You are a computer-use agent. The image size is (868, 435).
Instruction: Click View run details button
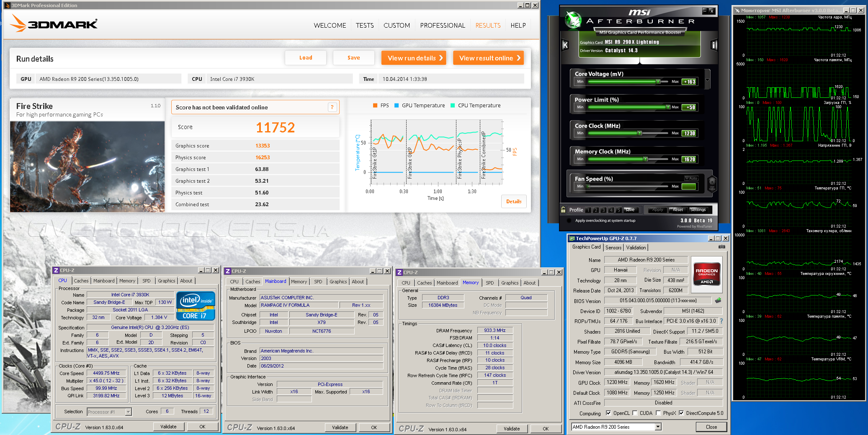414,58
